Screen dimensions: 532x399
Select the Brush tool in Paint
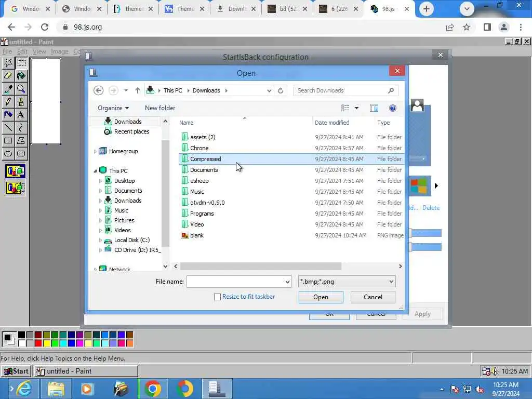coord(21,102)
